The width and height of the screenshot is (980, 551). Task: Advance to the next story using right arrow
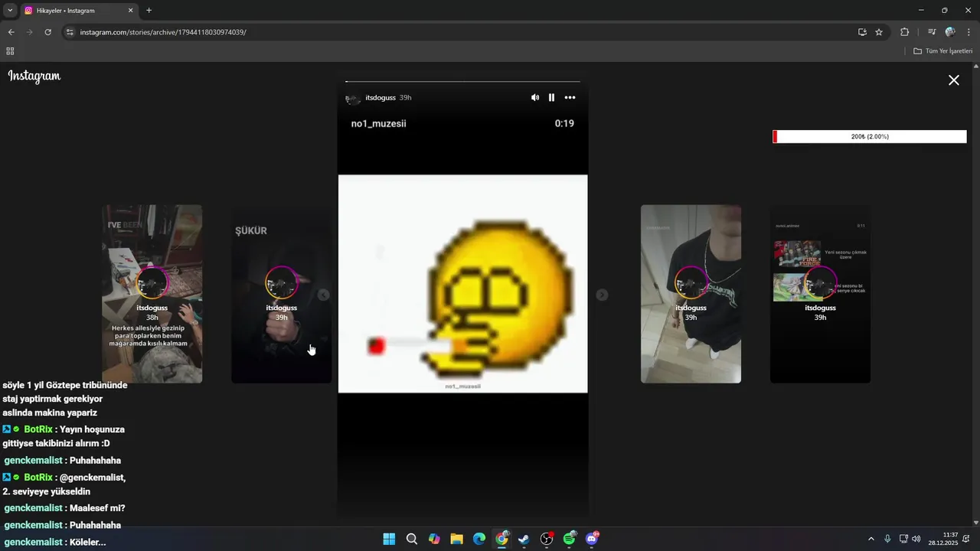tap(603, 295)
